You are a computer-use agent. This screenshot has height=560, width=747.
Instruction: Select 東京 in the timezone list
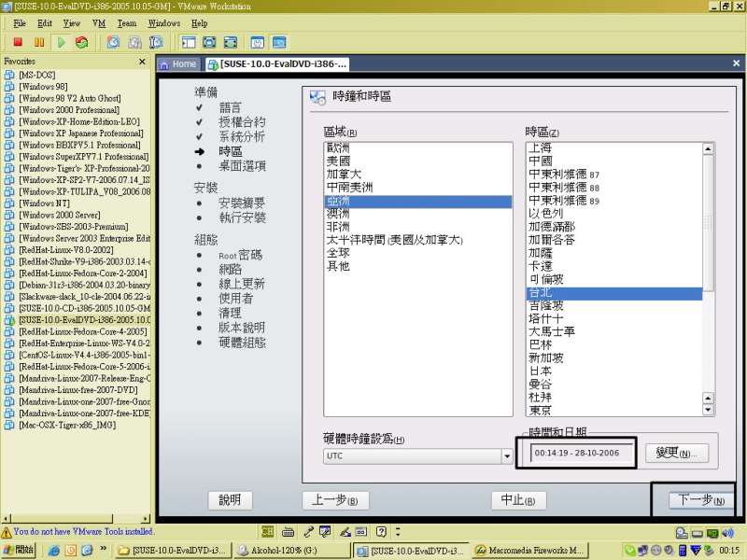pos(614,410)
